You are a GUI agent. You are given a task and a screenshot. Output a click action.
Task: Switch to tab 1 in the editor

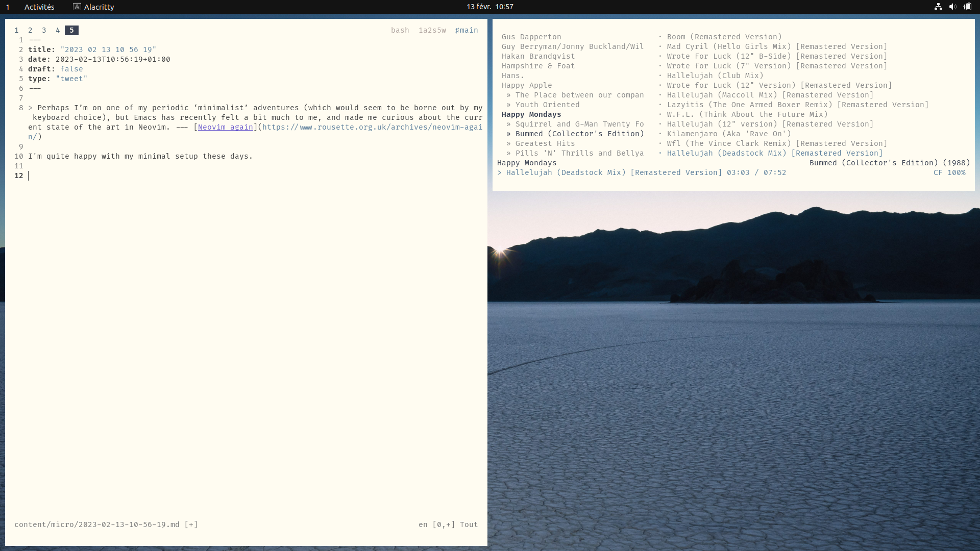click(17, 30)
